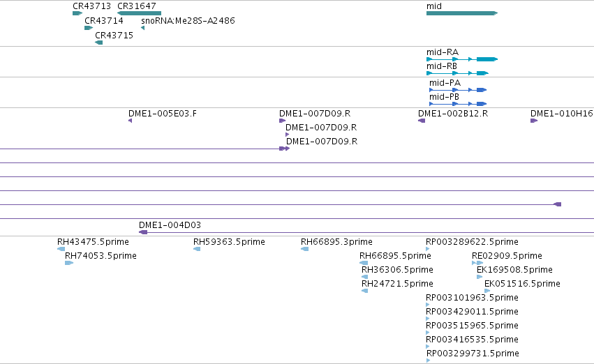Select the mid gene bar
This screenshot has height=364, width=594.
pyautogui.click(x=462, y=13)
